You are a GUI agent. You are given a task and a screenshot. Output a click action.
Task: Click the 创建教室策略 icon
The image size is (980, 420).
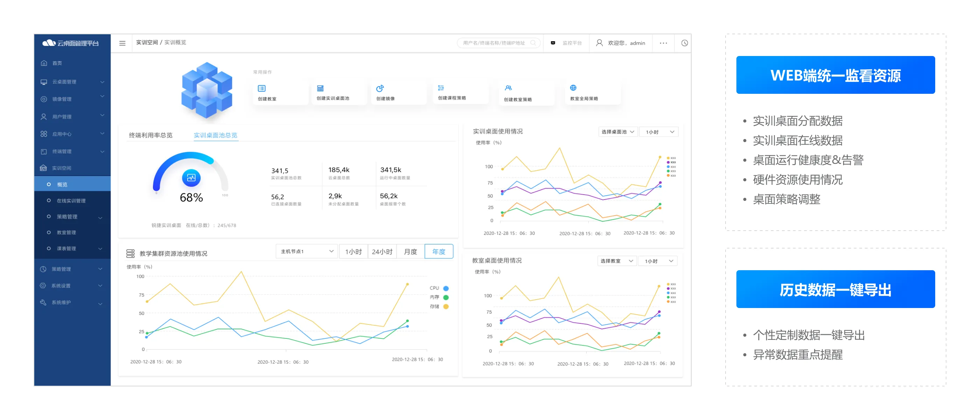click(x=508, y=88)
